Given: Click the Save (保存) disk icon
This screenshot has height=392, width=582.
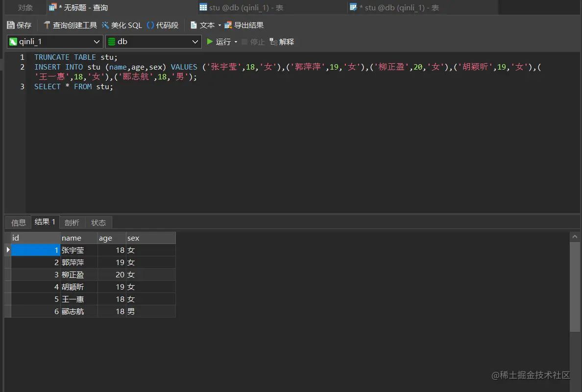Looking at the screenshot, I should (11, 25).
